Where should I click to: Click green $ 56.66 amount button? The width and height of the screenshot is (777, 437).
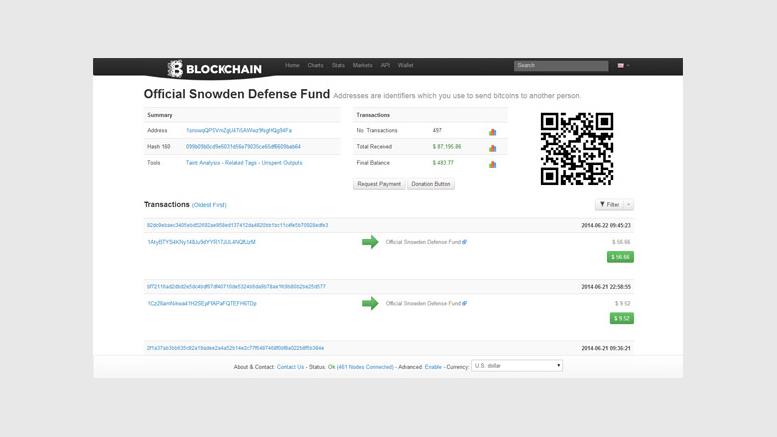(x=620, y=257)
